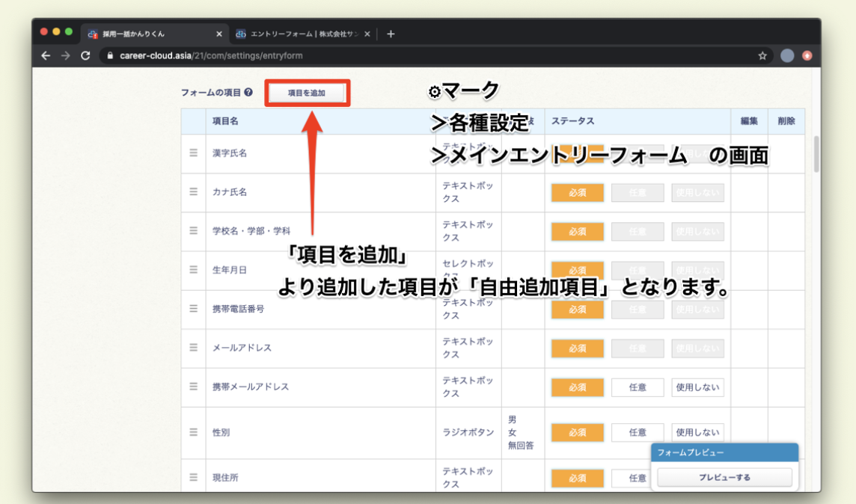Set カナ氏名 status to 必須
Viewport: 856px width, 504px height.
(x=577, y=192)
